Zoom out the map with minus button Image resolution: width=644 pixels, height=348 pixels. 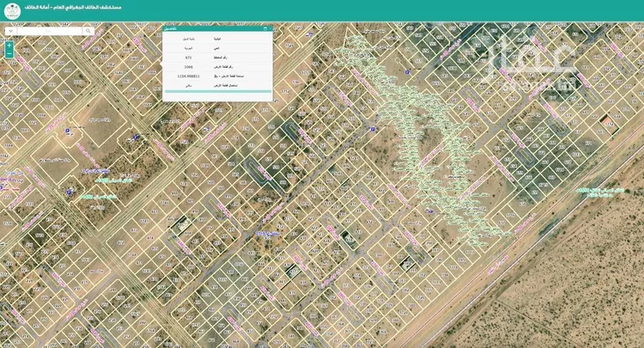9,54
